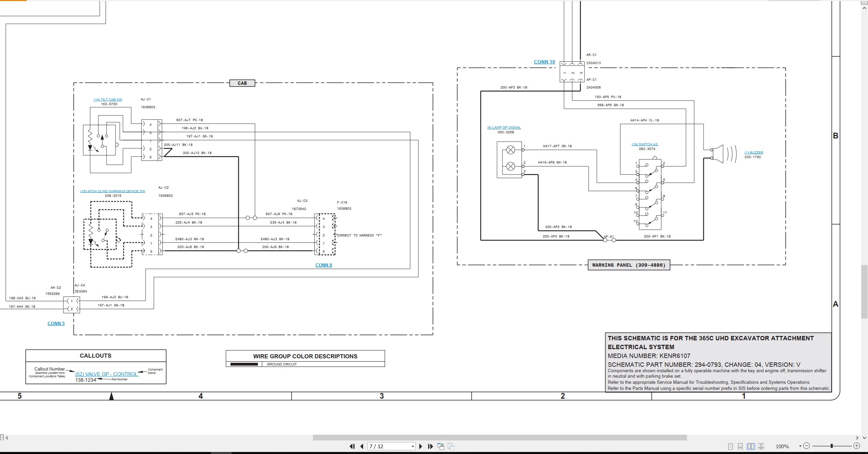This screenshot has width=868, height=454.
Task: Click the 138-1234 part number in callouts
Action: point(86,380)
